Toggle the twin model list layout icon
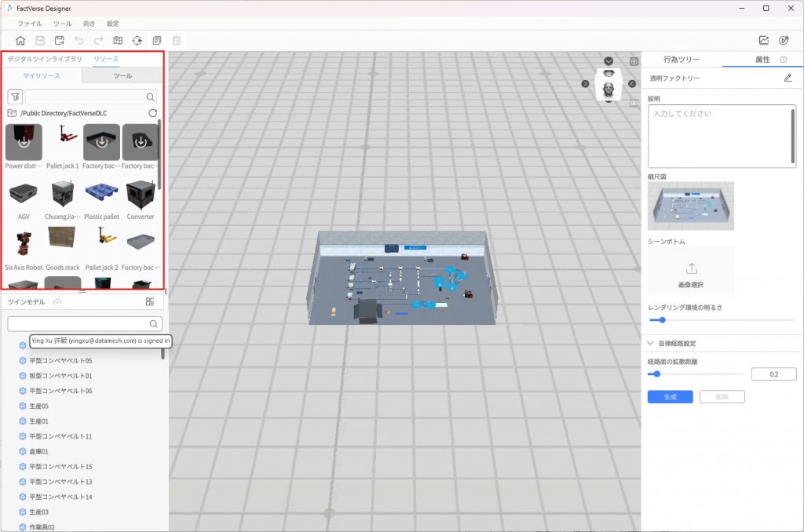Viewport: 804px width, 532px height. pyautogui.click(x=150, y=302)
